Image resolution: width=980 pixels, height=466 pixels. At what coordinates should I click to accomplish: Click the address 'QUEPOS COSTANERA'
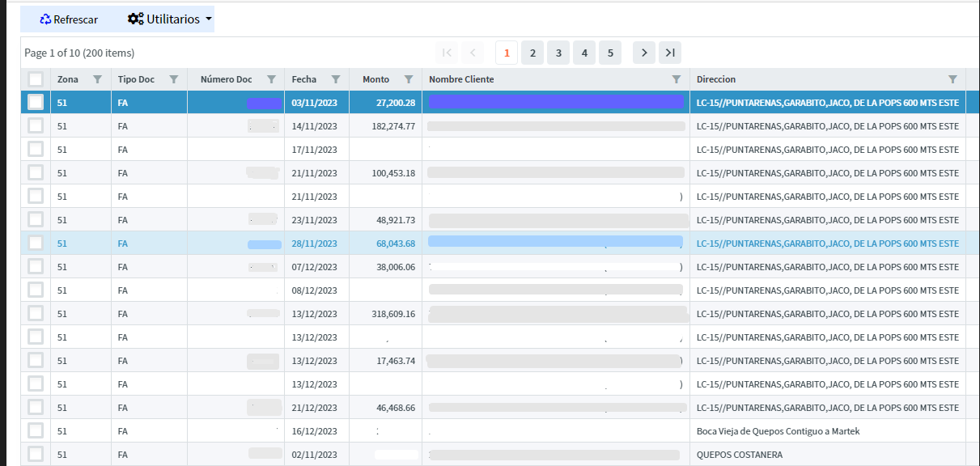click(x=740, y=455)
